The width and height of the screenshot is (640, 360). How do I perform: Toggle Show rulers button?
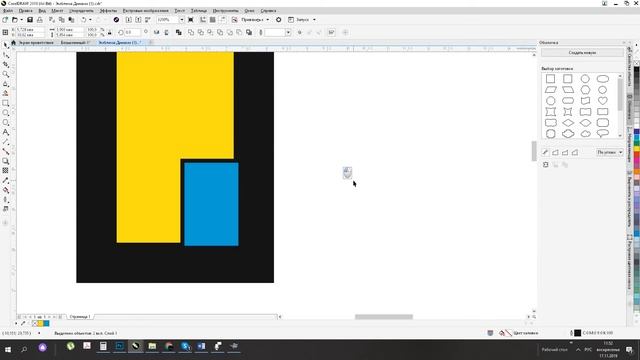(203, 20)
